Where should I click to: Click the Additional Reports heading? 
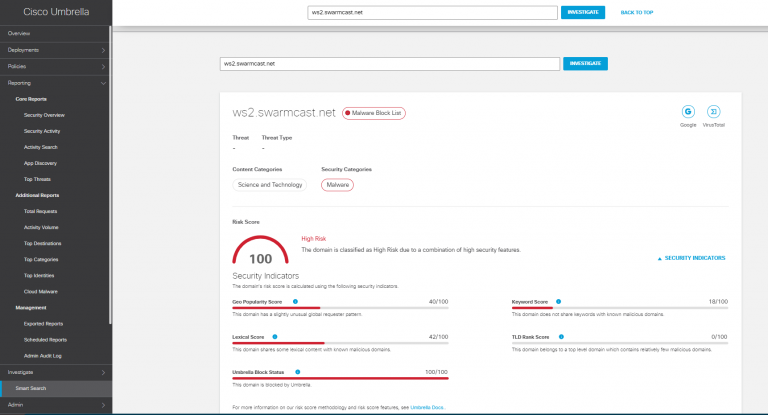coord(37,195)
